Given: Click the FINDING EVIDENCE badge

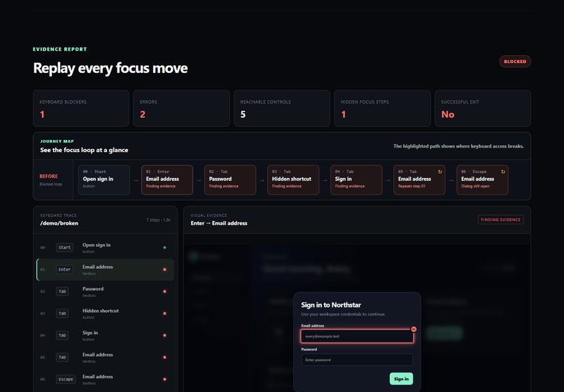Looking at the screenshot, I should (500, 220).
